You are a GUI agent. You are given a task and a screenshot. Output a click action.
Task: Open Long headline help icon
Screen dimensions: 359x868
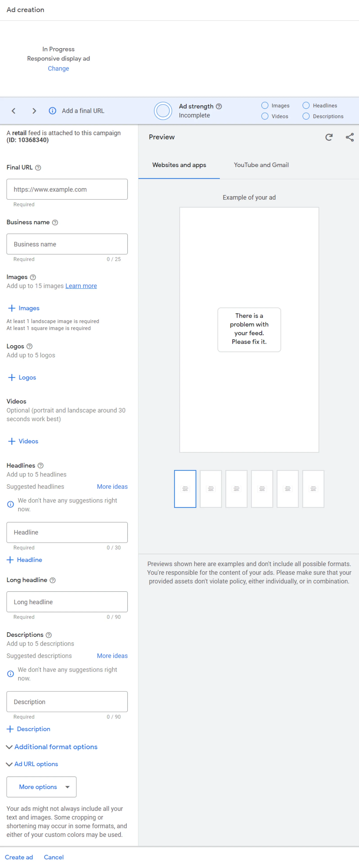click(x=53, y=580)
